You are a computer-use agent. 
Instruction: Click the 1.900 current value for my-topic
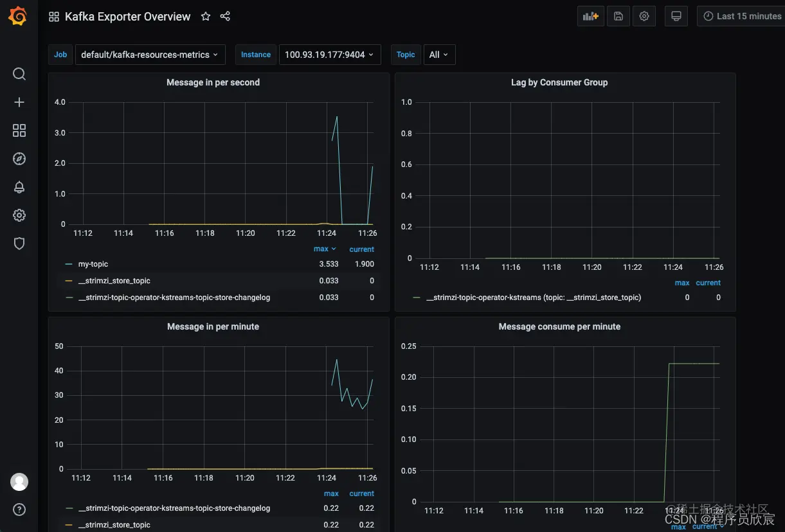click(x=364, y=264)
